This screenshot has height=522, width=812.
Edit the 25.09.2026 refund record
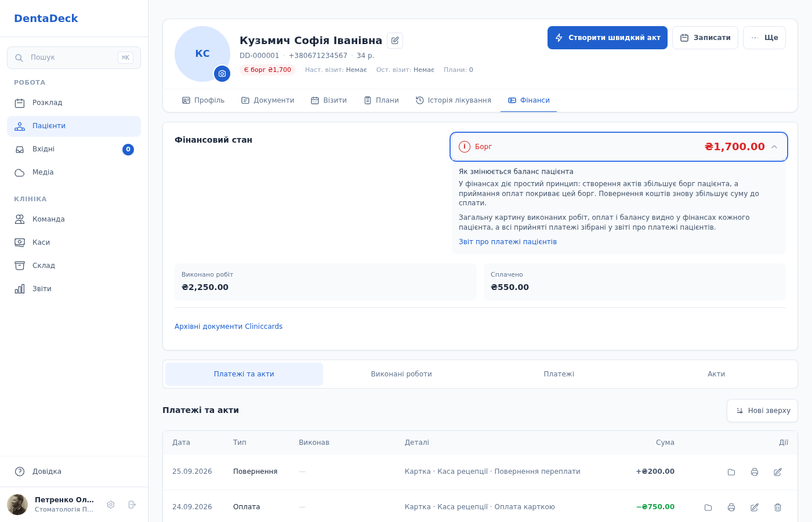[778, 472]
